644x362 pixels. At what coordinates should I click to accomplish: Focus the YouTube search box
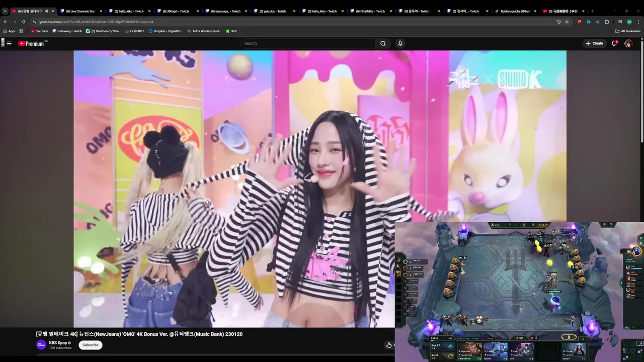(x=308, y=43)
